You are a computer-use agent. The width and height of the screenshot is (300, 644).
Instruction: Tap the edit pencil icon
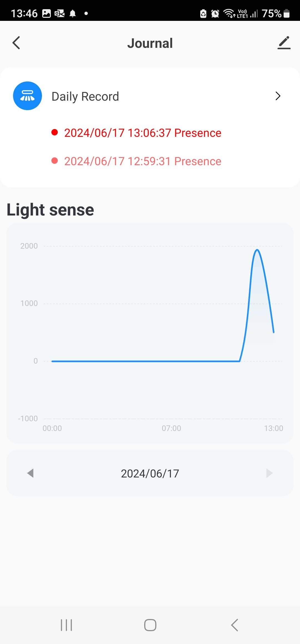tap(284, 43)
